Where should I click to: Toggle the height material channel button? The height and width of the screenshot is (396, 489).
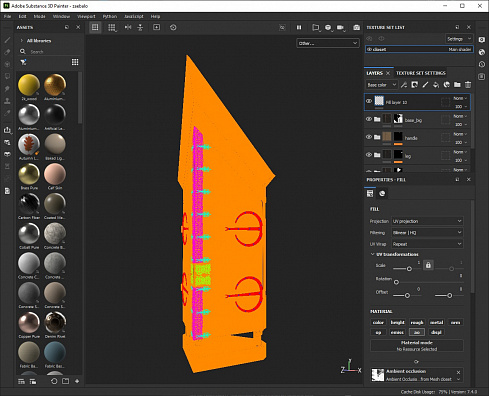point(397,322)
